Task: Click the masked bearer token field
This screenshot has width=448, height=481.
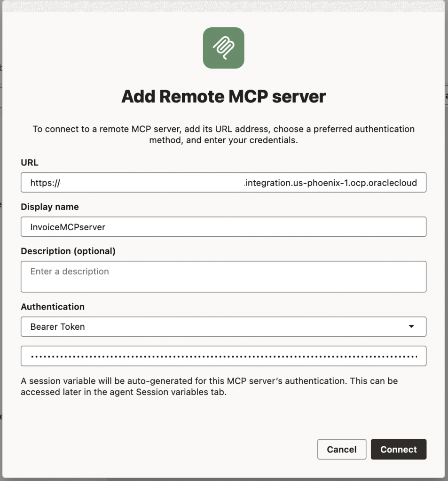Action: pos(224,356)
